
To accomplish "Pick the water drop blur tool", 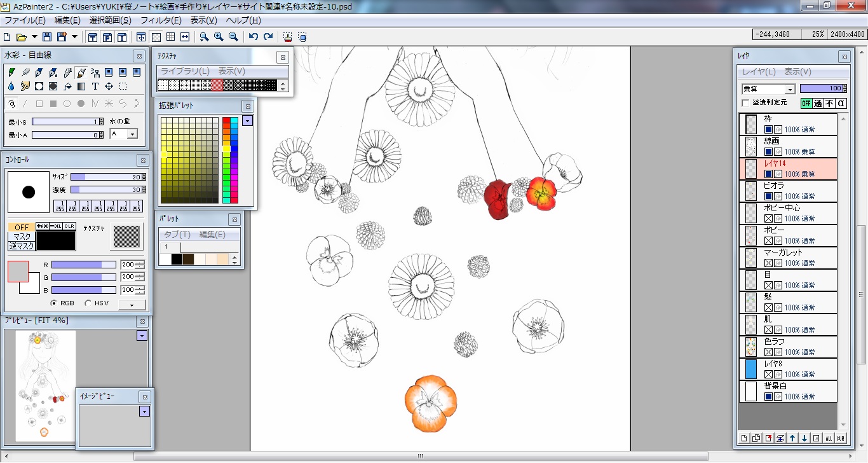I will 11,86.
